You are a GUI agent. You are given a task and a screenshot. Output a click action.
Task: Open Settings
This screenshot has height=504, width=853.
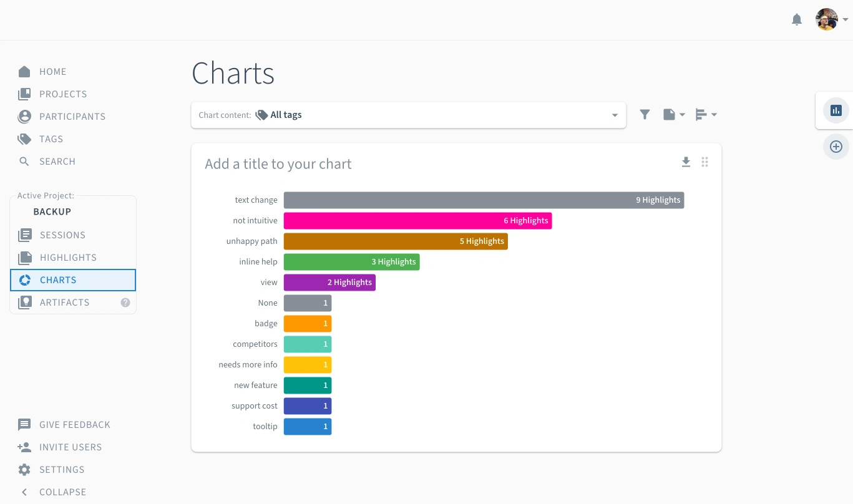coord(51,470)
